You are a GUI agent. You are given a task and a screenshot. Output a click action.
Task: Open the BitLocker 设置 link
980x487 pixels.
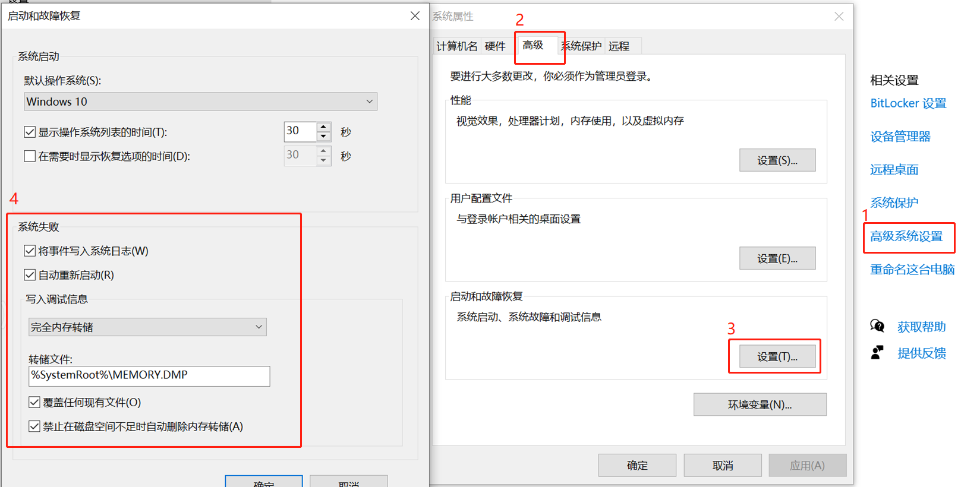click(908, 103)
